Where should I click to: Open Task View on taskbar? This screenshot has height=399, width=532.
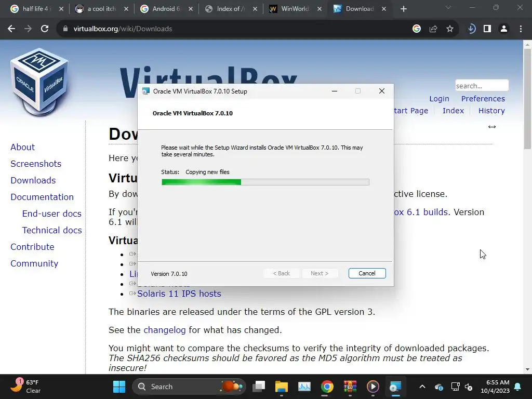pos(259,387)
